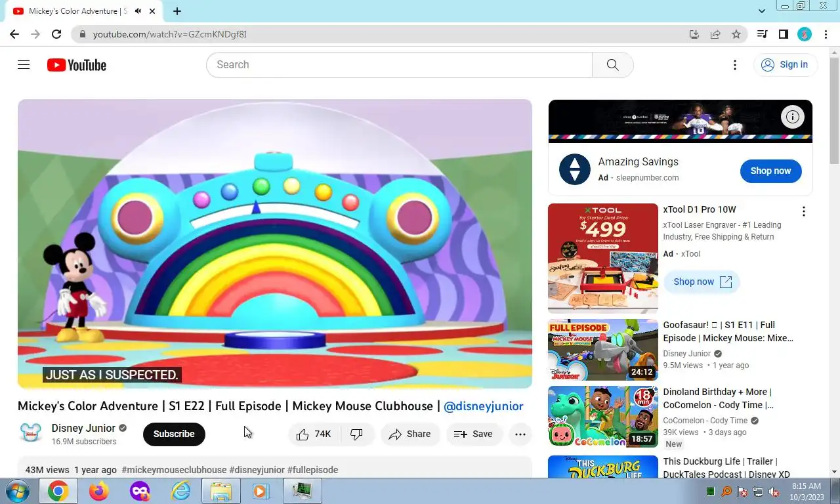This screenshot has height=504, width=840.
Task: Mute the tab via speaker icon
Action: click(x=138, y=11)
